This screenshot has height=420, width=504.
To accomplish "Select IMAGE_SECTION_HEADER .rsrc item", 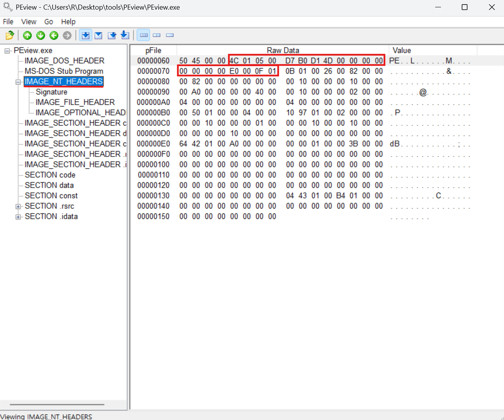I will pyautogui.click(x=75, y=154).
